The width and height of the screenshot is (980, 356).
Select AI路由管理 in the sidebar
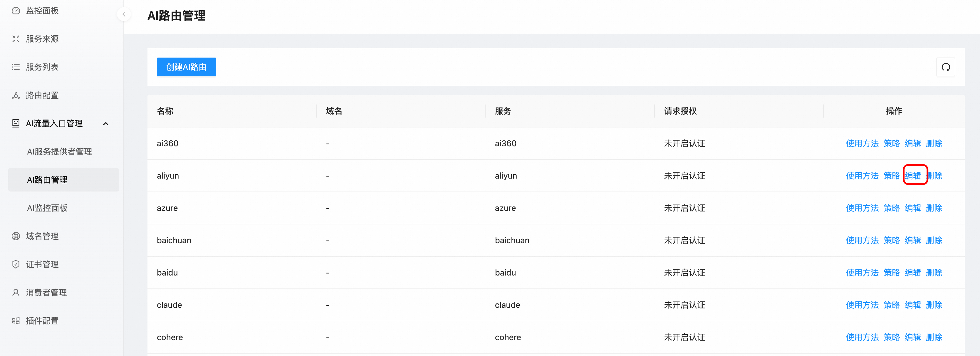pos(47,180)
